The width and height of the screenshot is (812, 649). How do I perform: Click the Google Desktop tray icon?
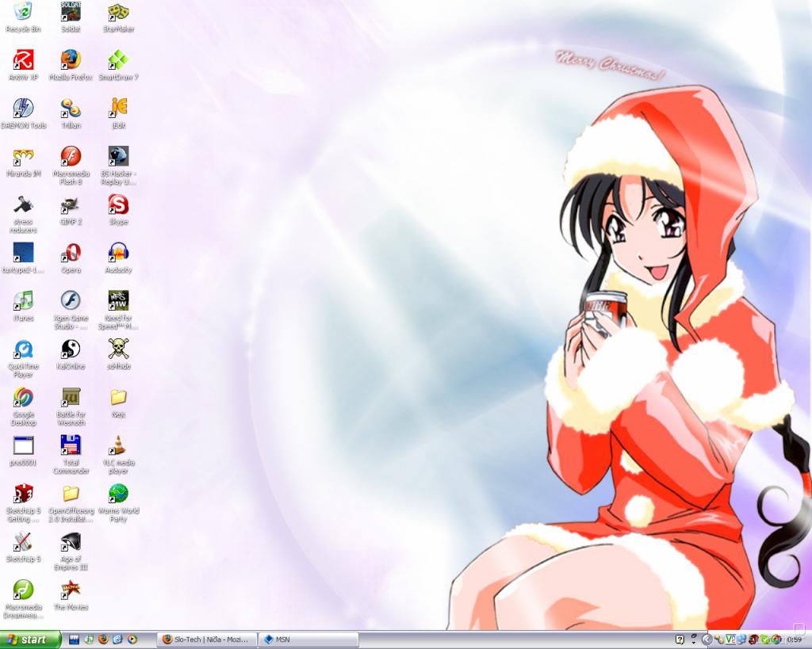click(776, 639)
